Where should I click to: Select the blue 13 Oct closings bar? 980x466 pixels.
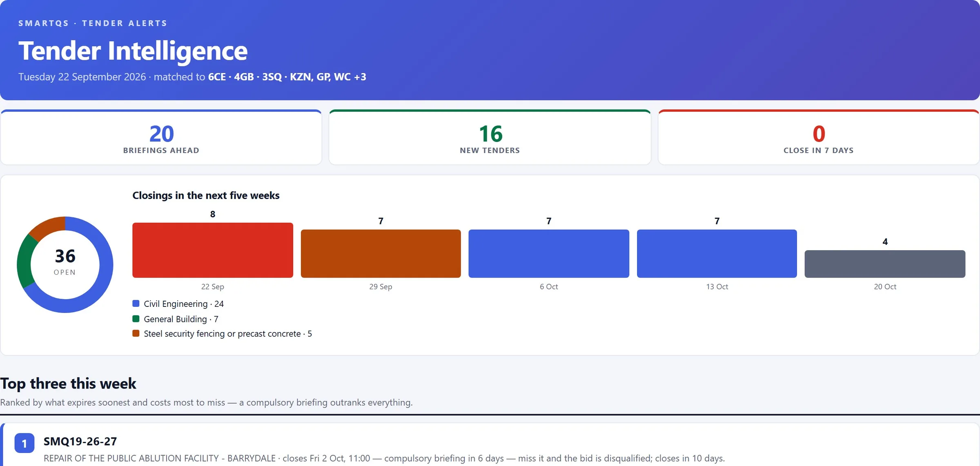click(x=717, y=253)
